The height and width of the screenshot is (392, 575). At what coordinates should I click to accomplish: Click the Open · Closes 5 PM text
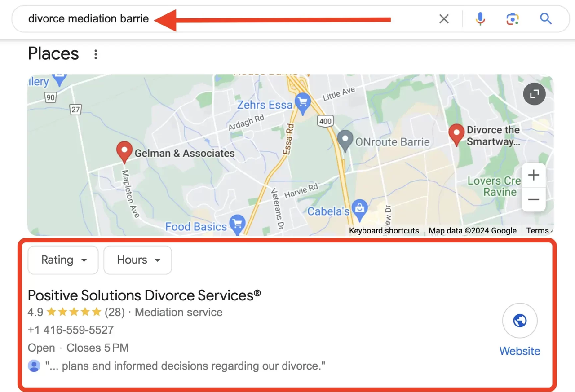[78, 348]
